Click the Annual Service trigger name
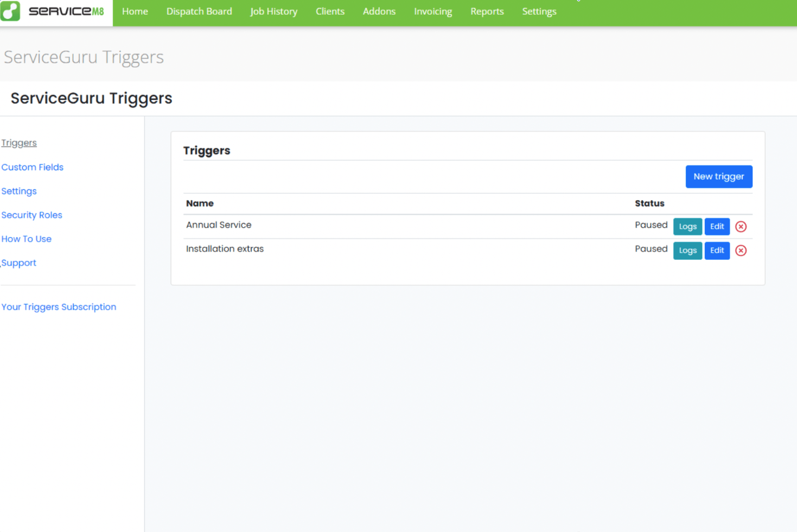The height and width of the screenshot is (532, 797). coord(219,225)
